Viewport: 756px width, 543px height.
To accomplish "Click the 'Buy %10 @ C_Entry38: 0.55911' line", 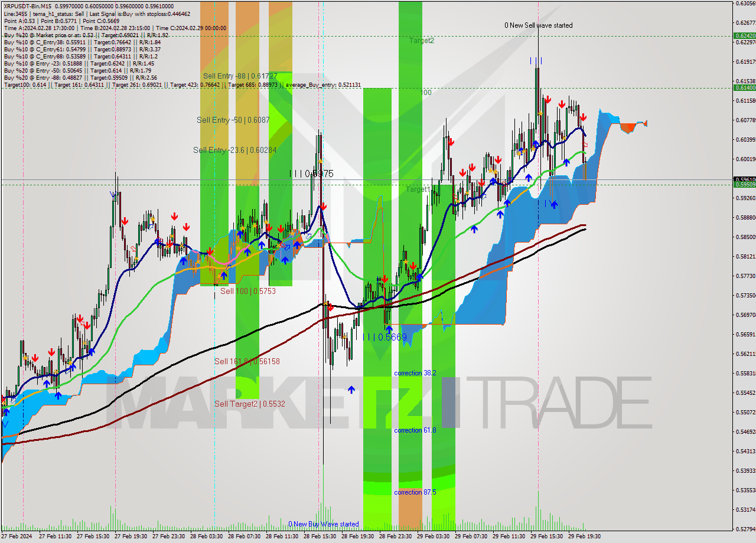I will point(82,42).
